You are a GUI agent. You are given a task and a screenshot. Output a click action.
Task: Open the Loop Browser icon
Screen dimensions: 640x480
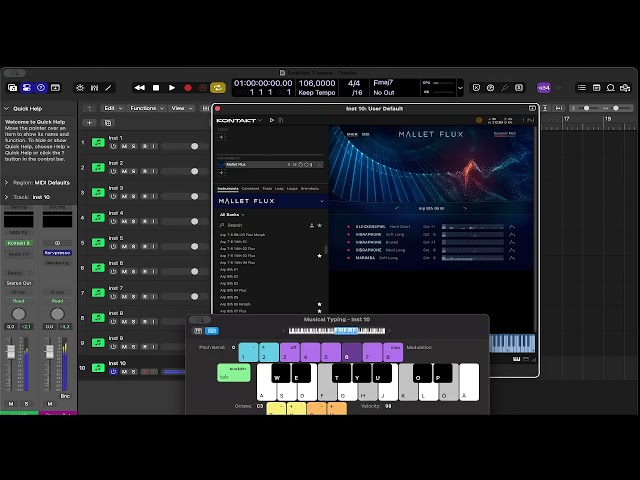pos(611,88)
